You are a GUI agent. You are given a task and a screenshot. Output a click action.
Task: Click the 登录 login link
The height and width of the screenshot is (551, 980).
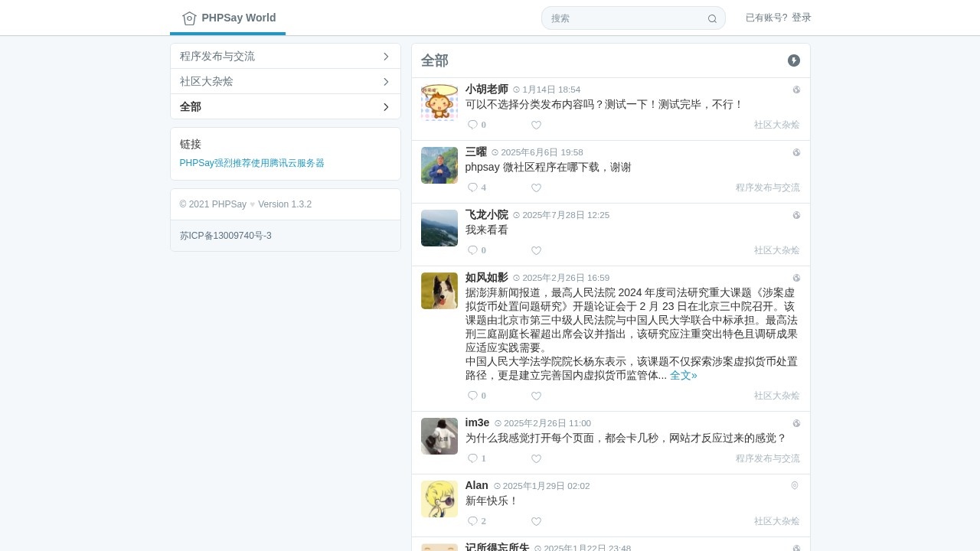[x=802, y=18]
